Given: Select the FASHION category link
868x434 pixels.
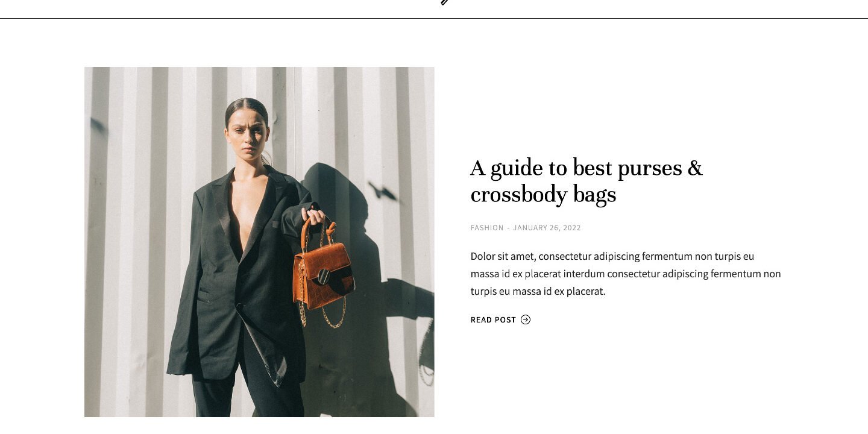Looking at the screenshot, I should tap(487, 228).
